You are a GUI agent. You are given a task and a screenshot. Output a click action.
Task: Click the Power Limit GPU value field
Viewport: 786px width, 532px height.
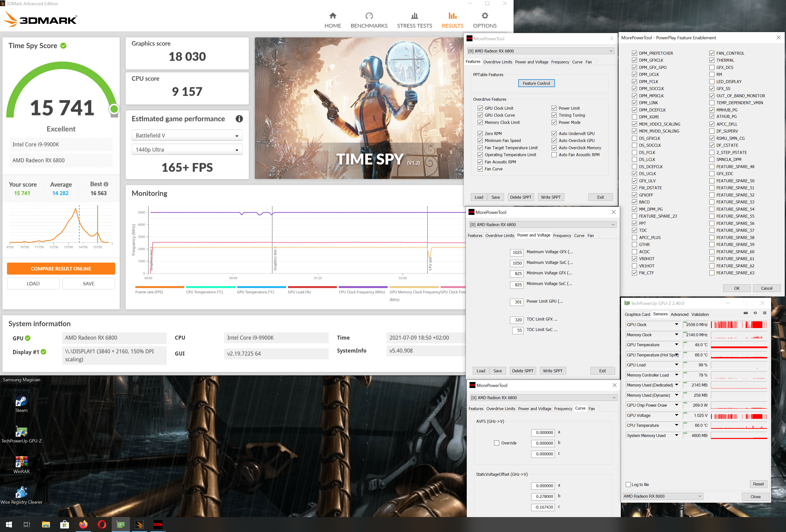[517, 302]
